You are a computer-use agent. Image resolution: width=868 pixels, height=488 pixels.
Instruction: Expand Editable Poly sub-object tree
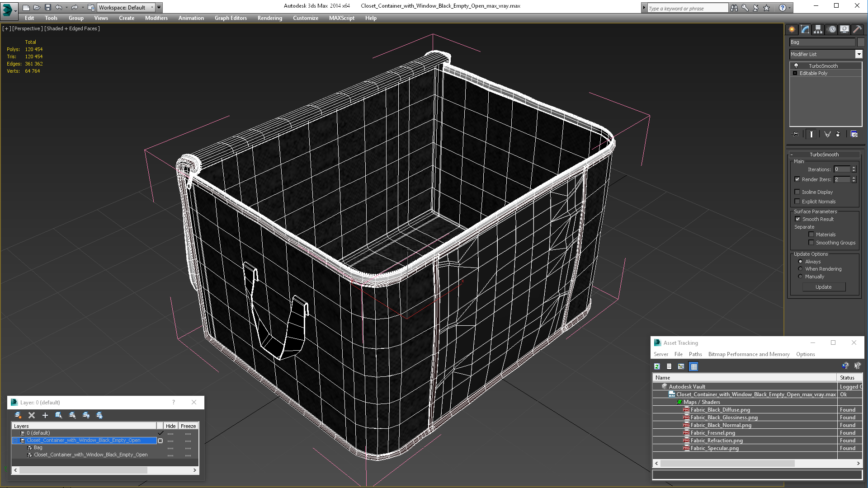tap(795, 73)
